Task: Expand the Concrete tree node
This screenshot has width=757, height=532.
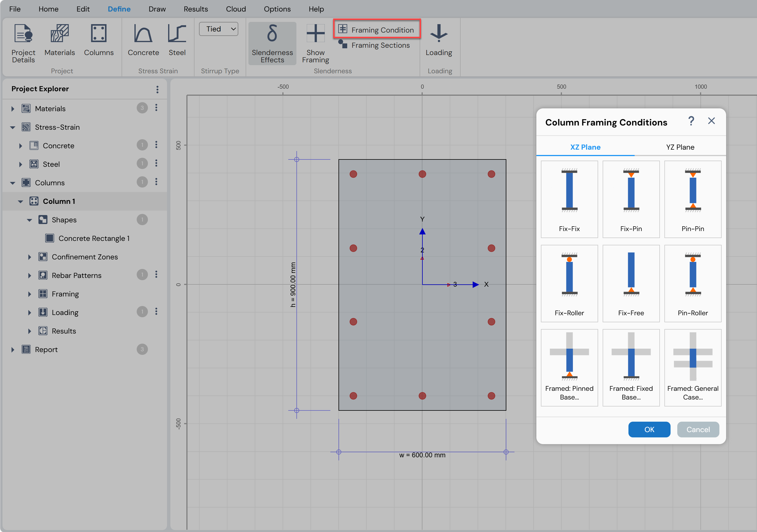Action: pyautogui.click(x=20, y=146)
